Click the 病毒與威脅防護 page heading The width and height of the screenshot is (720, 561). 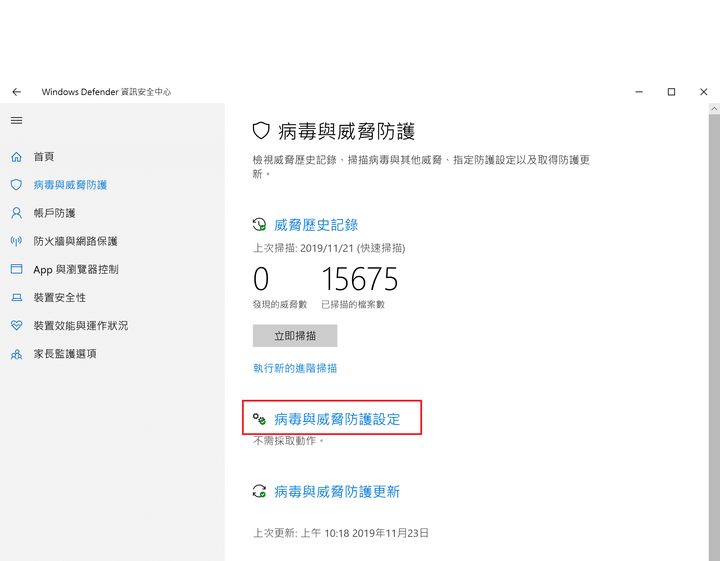pos(346,131)
